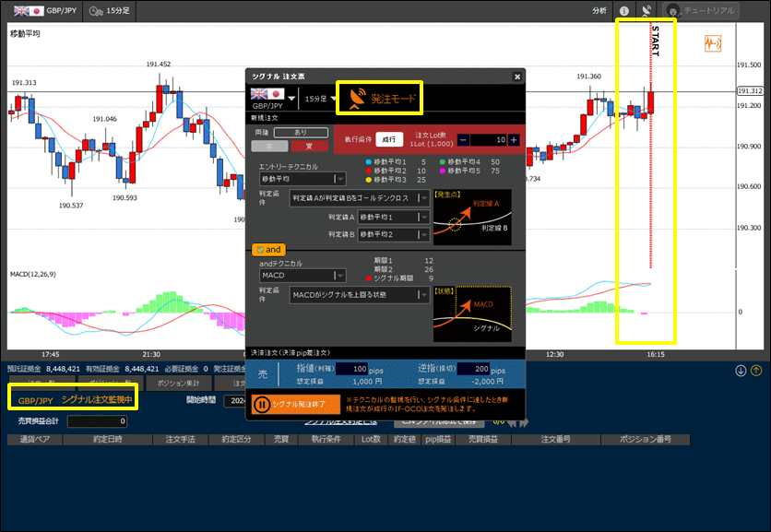Viewport: 771px width, 532px height.
Task: Click the pip損益 column header
Action: pyautogui.click(x=438, y=440)
